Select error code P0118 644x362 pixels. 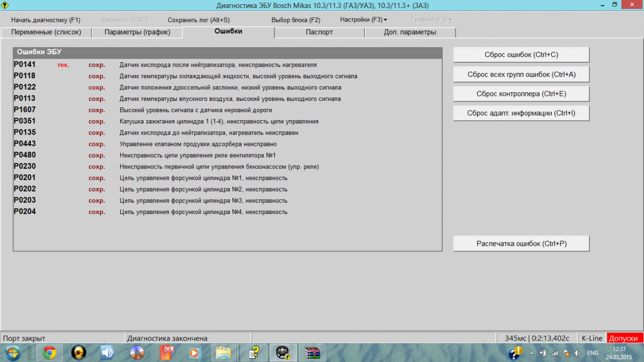tap(25, 76)
